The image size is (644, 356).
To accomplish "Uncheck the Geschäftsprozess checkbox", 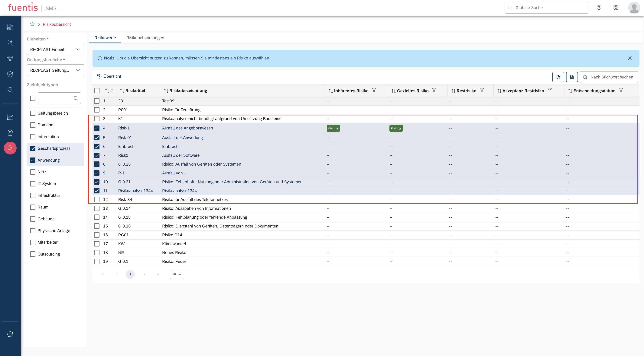I will (33, 148).
